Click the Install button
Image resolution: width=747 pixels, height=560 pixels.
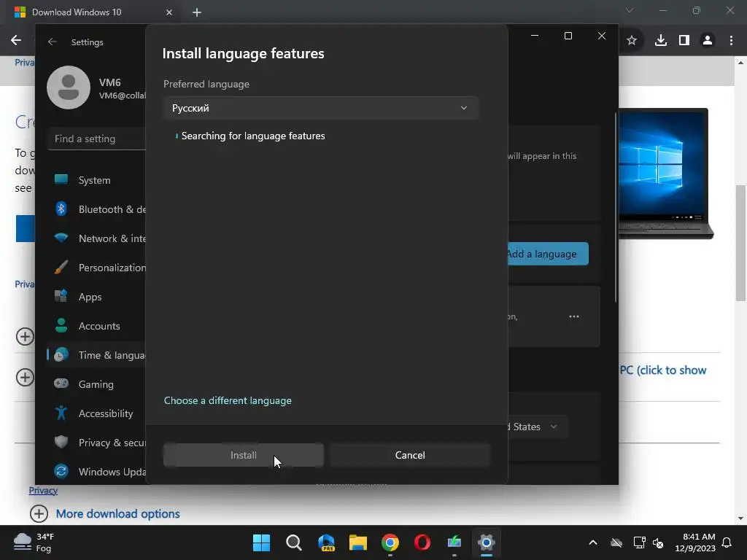click(244, 455)
